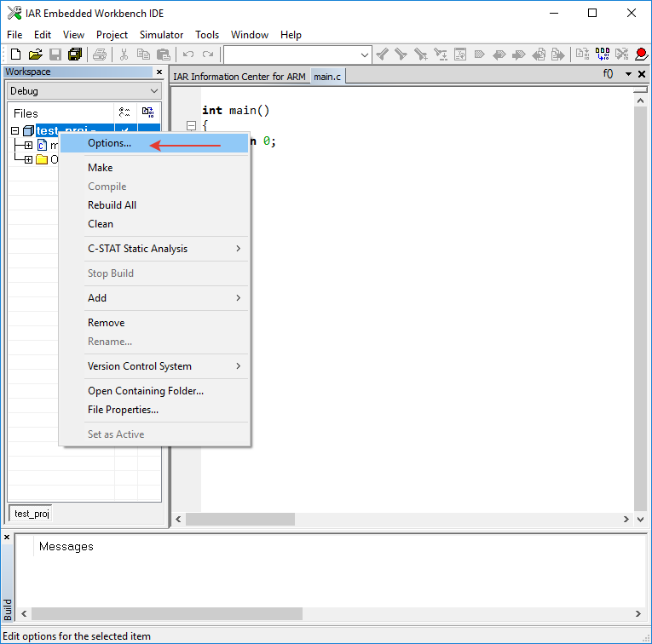The height and width of the screenshot is (644, 652).
Task: Click the Print icon in toolbar
Action: (100, 55)
